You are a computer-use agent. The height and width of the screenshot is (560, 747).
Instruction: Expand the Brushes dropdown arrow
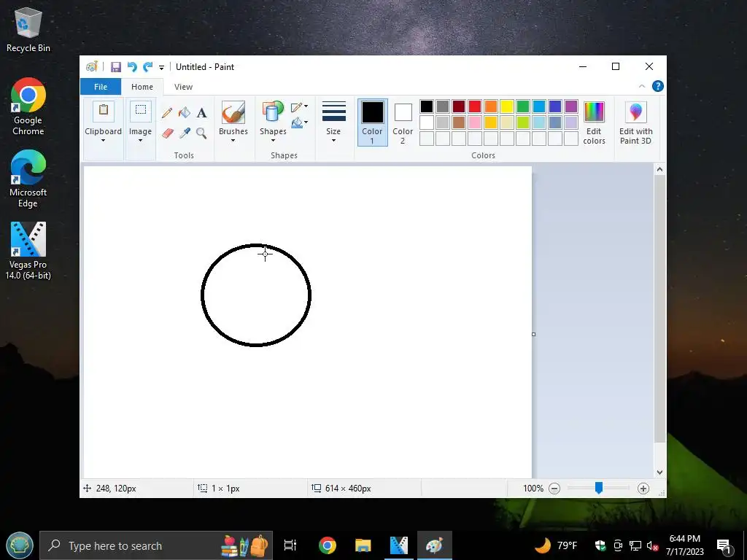[233, 141]
